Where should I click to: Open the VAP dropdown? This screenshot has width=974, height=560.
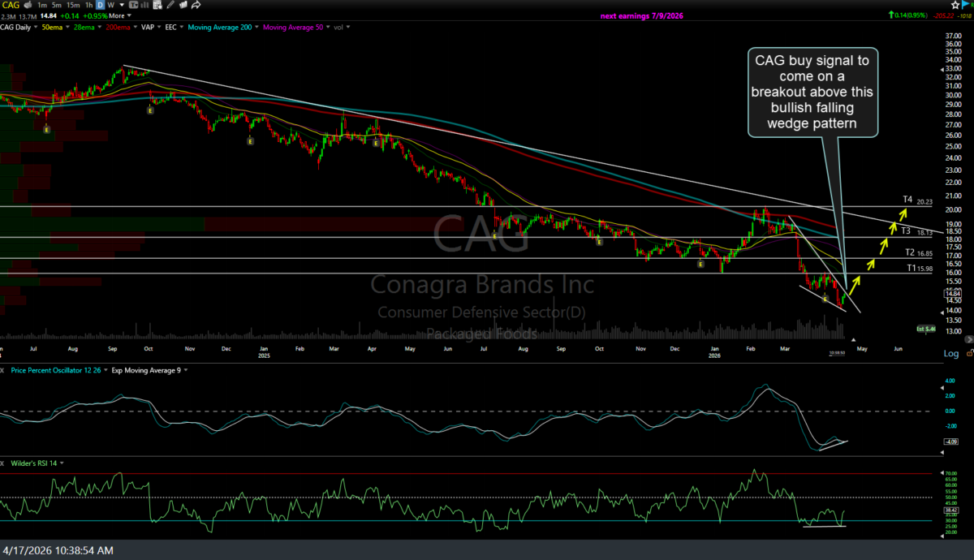pyautogui.click(x=159, y=27)
